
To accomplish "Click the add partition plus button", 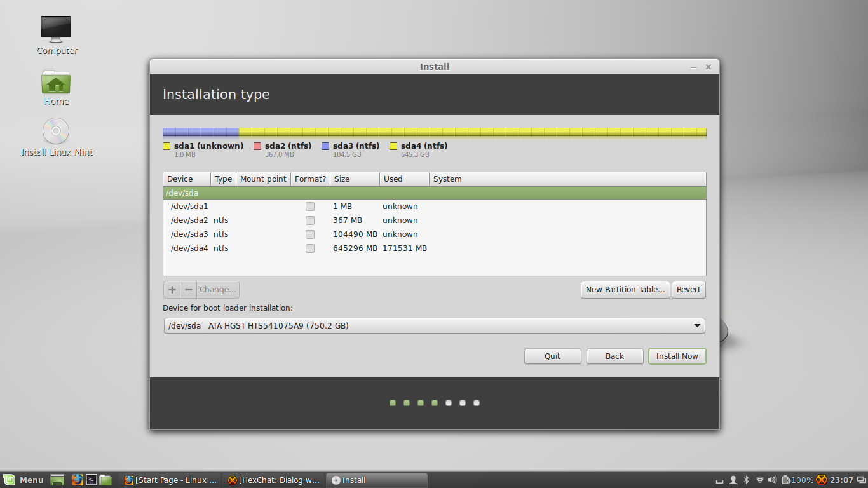I will click(172, 290).
